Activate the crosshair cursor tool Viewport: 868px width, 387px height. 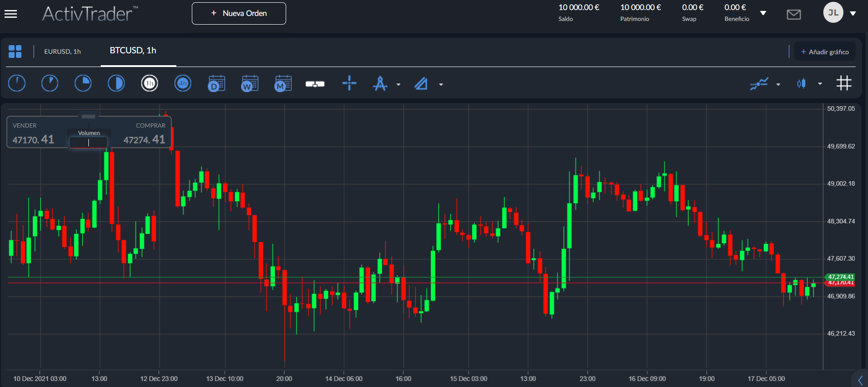point(349,83)
